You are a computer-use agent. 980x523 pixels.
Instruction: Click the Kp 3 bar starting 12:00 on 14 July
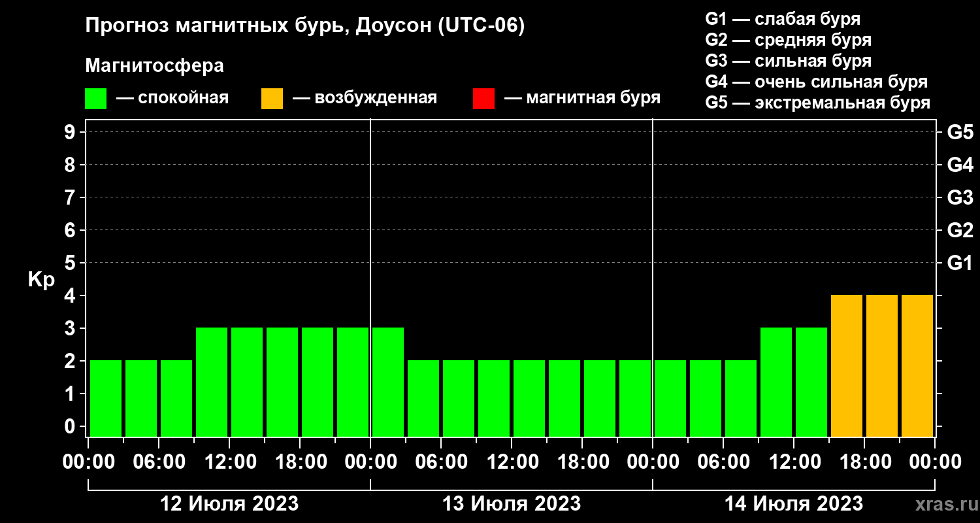click(x=811, y=382)
